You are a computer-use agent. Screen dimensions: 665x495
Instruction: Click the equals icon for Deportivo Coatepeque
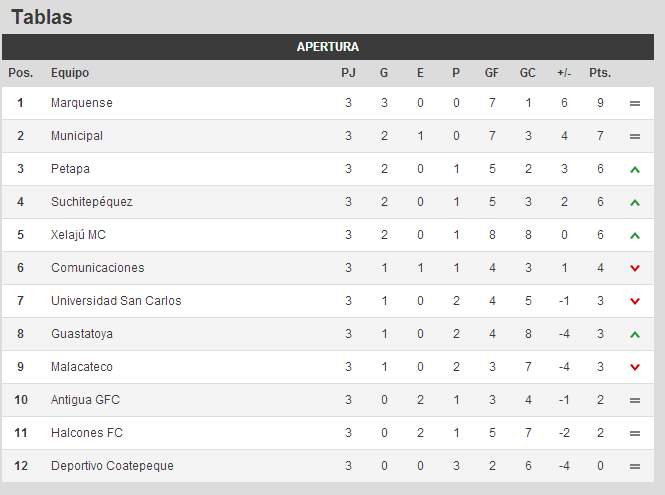(x=634, y=467)
